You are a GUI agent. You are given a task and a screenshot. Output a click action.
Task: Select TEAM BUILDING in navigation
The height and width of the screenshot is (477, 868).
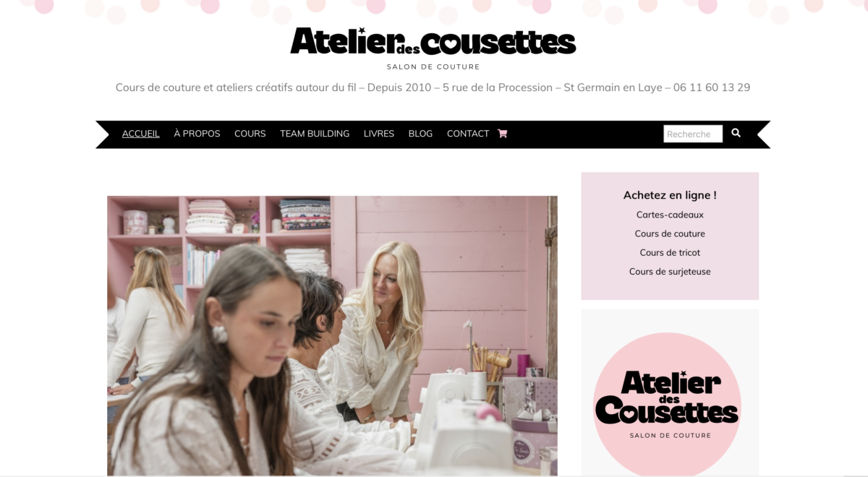[315, 134]
